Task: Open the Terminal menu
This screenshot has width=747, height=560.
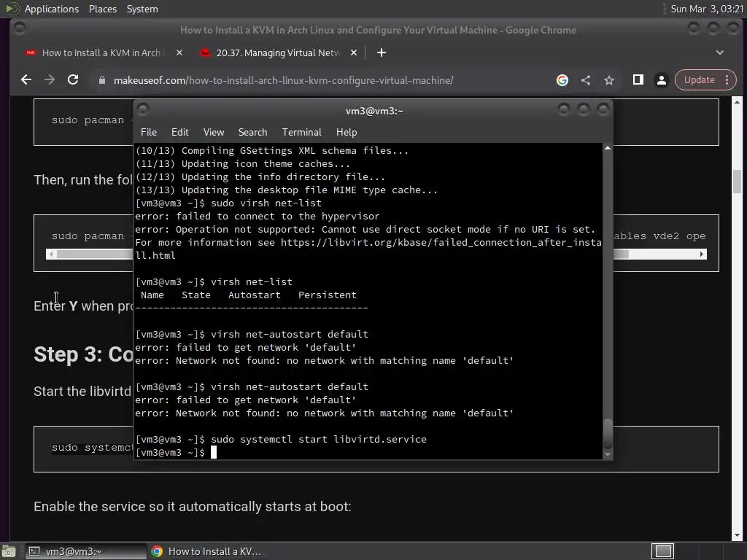Action: tap(301, 133)
